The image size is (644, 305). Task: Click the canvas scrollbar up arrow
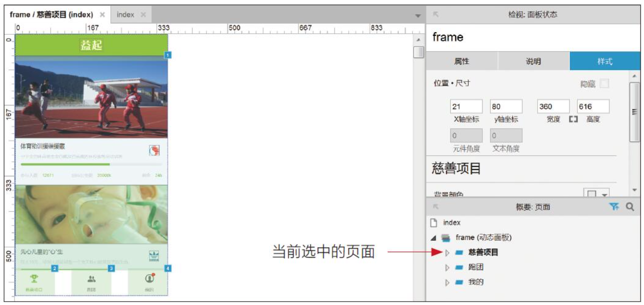[418, 40]
